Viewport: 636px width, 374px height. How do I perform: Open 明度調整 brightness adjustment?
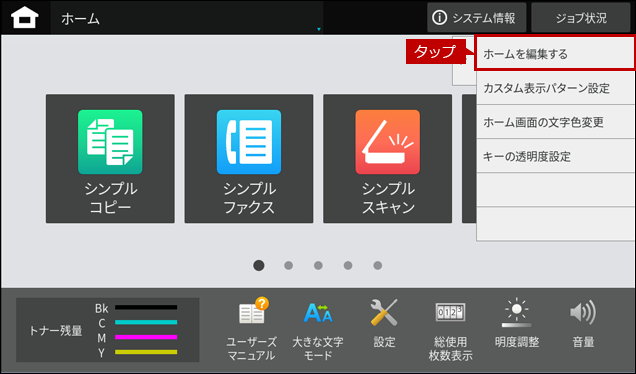tap(517, 324)
